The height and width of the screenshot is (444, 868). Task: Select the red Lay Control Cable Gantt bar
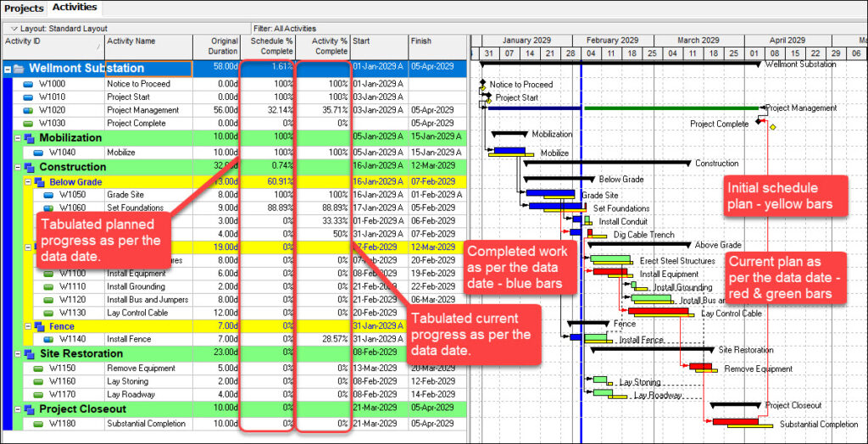pyautogui.click(x=658, y=311)
